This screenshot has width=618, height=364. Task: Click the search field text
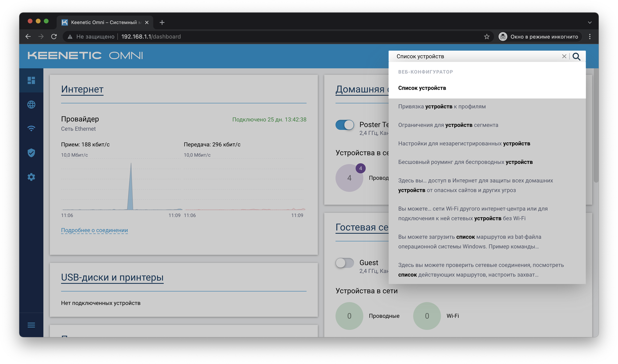pyautogui.click(x=420, y=56)
